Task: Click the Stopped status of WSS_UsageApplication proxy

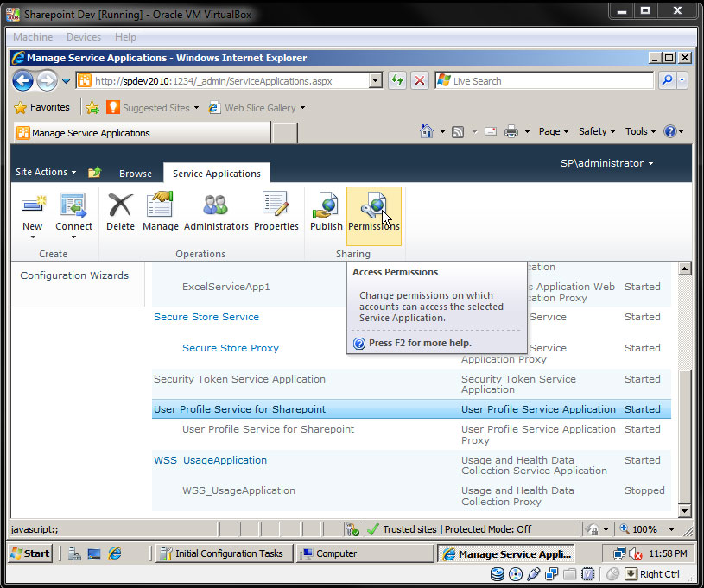Action: click(644, 490)
